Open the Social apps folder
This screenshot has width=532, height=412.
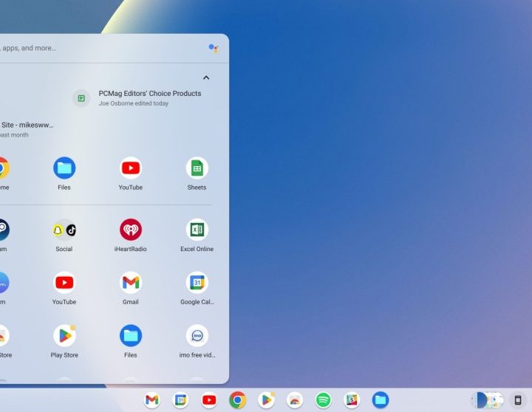click(x=64, y=230)
